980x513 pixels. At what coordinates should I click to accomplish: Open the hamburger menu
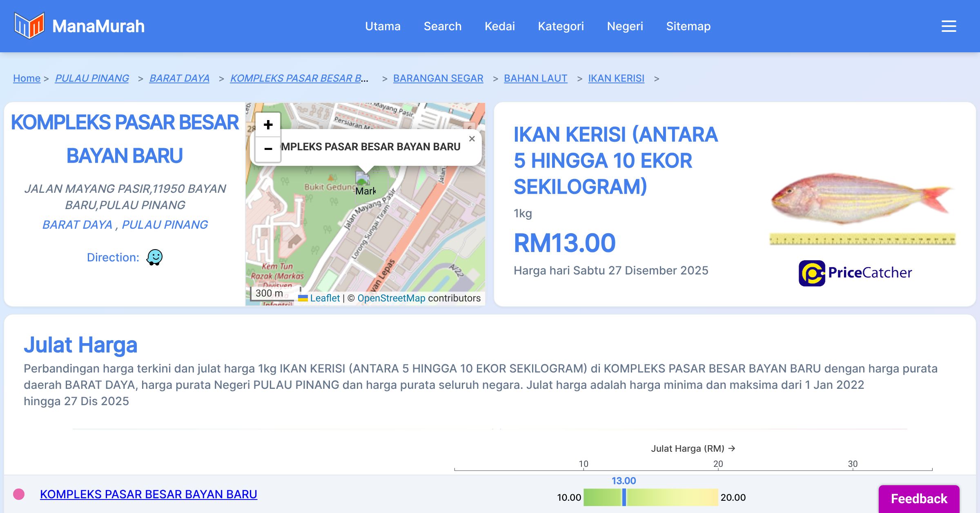[x=949, y=26]
